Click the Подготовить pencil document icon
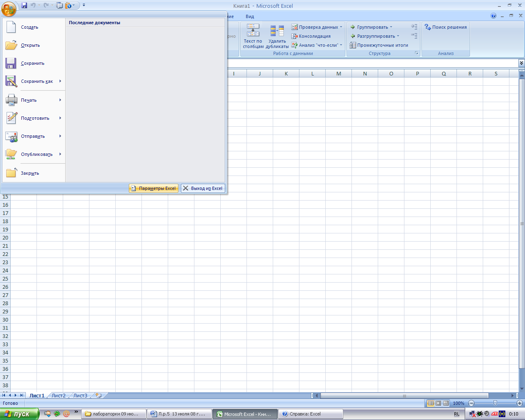Screen dimensions: 525x420 point(11,118)
